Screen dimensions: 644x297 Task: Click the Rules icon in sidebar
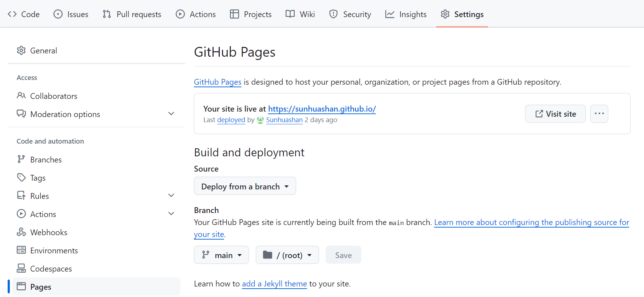click(21, 196)
